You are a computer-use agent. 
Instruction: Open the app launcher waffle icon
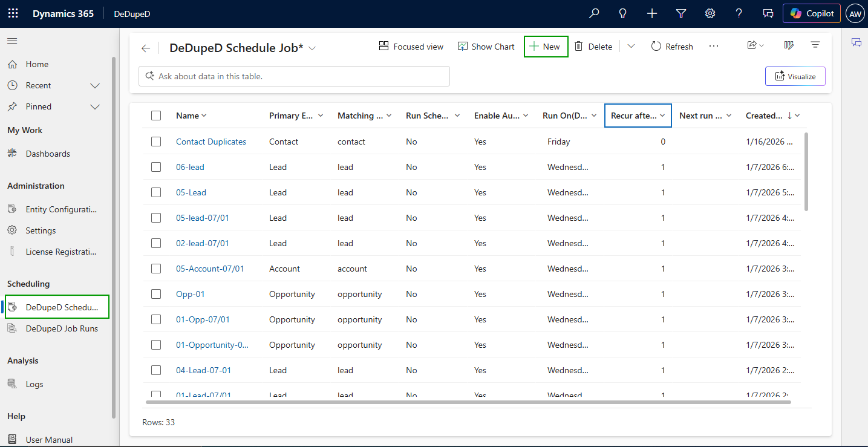13,13
